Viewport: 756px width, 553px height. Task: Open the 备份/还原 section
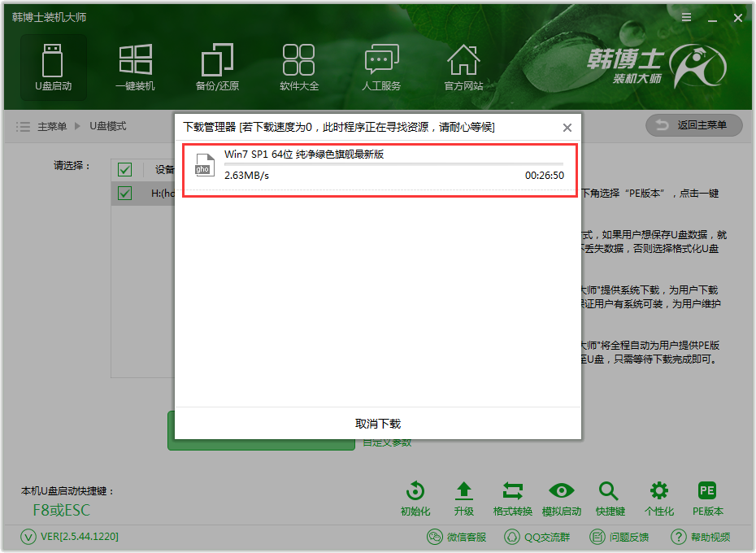coord(217,67)
